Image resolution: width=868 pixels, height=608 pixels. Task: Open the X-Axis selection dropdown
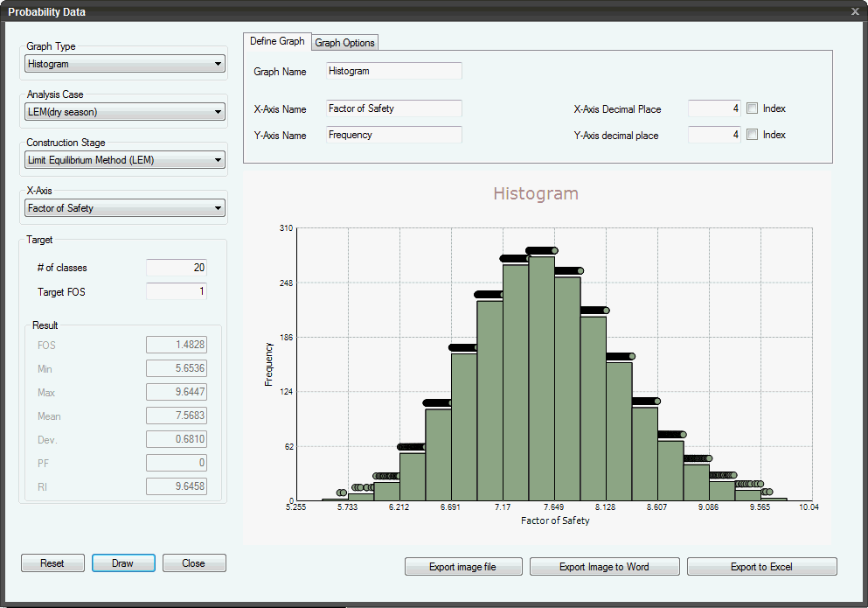[x=123, y=207]
